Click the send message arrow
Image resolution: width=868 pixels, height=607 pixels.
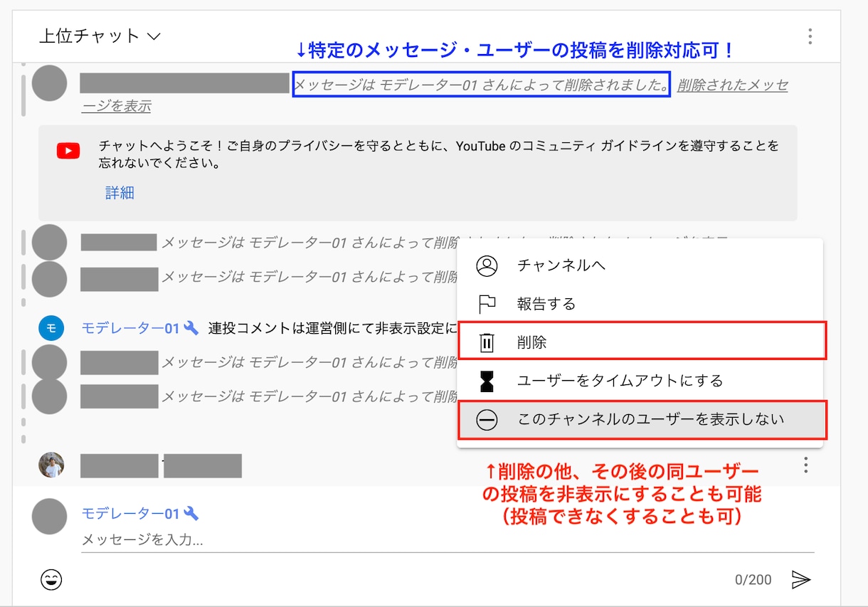pos(801,580)
